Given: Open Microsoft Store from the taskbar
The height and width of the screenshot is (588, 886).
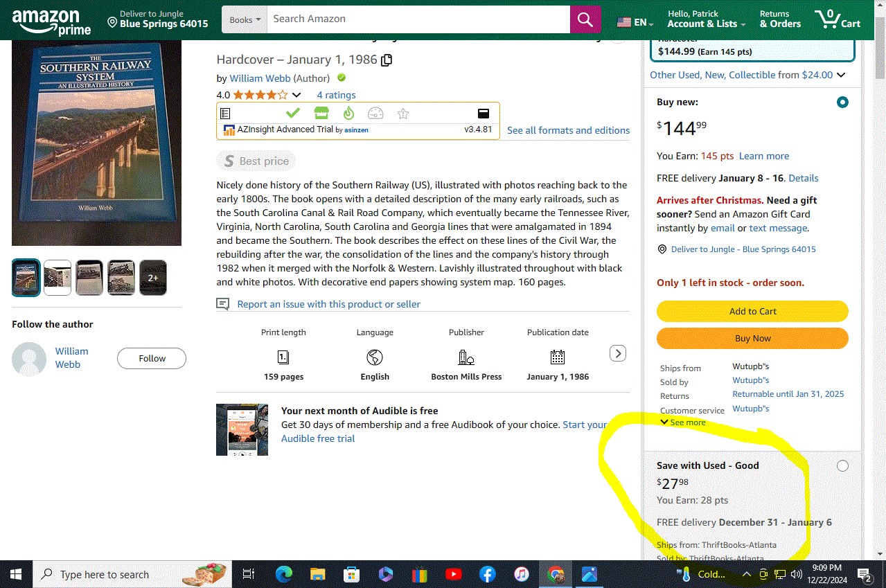Looking at the screenshot, I should [x=352, y=574].
